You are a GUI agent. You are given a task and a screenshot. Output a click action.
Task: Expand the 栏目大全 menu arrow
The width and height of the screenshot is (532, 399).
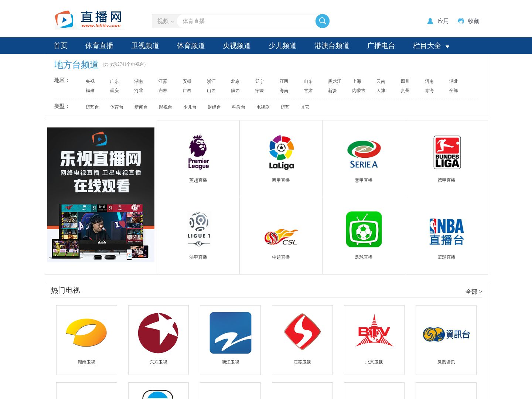pos(447,47)
